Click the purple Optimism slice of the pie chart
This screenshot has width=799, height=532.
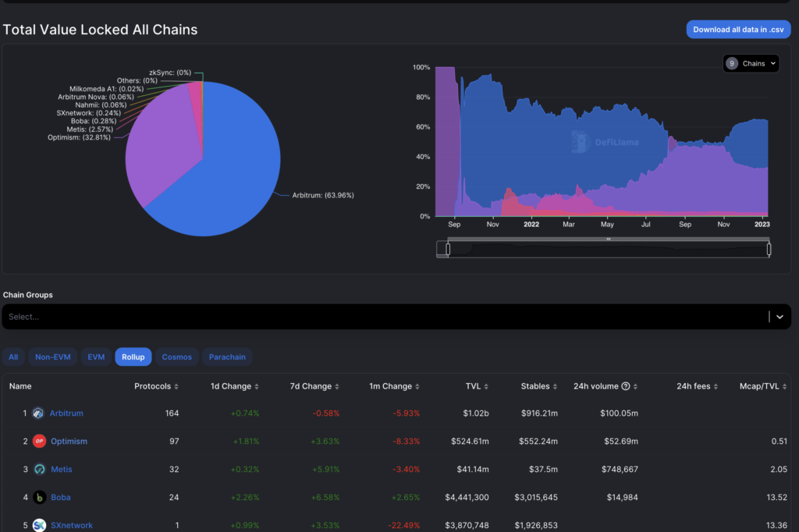pyautogui.click(x=161, y=147)
